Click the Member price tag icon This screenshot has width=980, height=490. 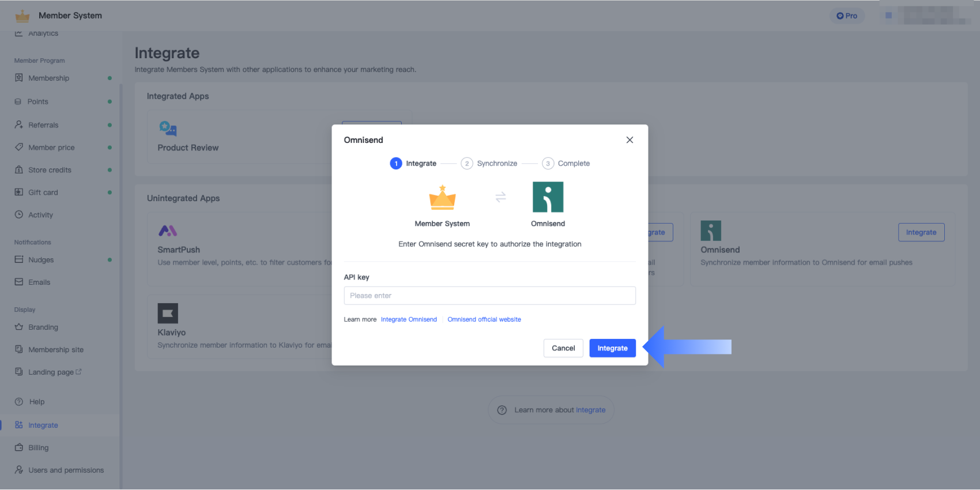(19, 147)
